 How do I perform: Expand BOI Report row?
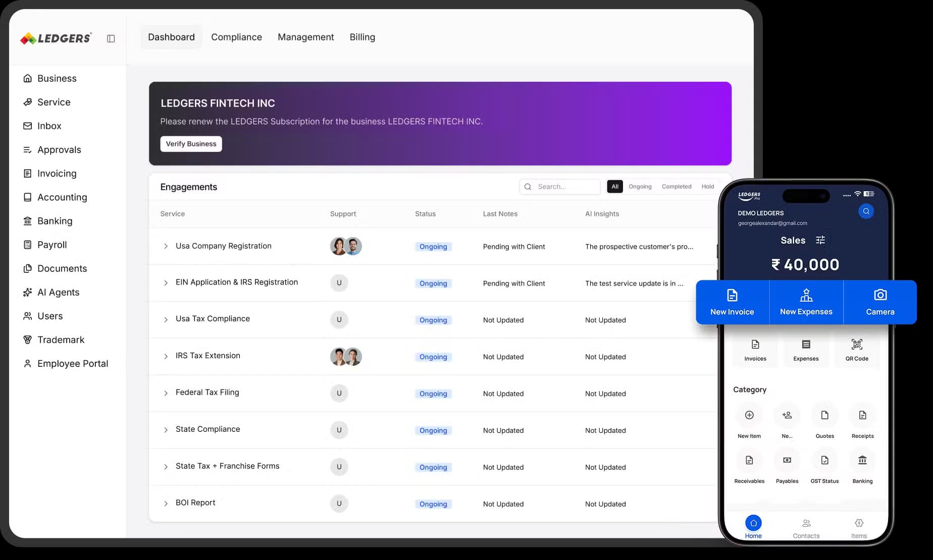166,504
